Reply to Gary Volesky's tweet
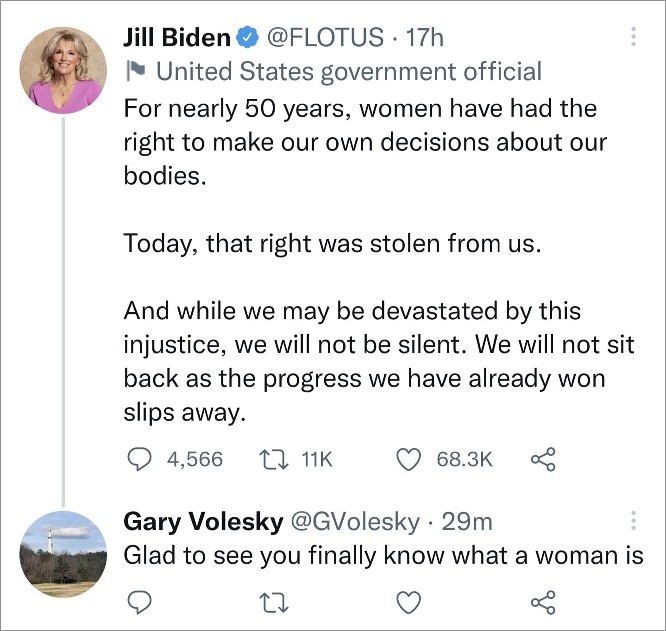666x631 pixels. pyautogui.click(x=139, y=602)
